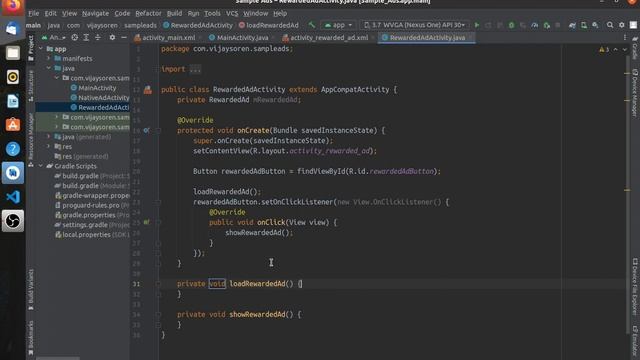The height and width of the screenshot is (360, 640).
Task: Click the warnings indicator showing 3
Action: pos(604,49)
